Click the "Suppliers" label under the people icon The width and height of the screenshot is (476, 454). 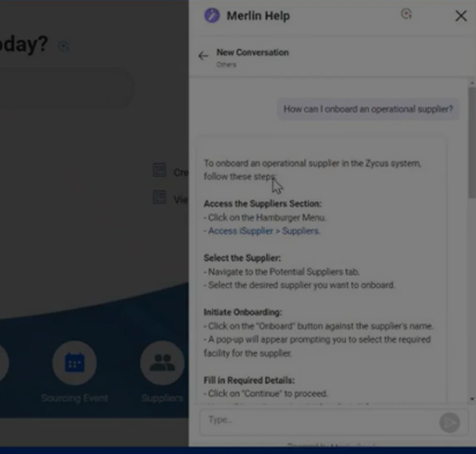[162, 398]
